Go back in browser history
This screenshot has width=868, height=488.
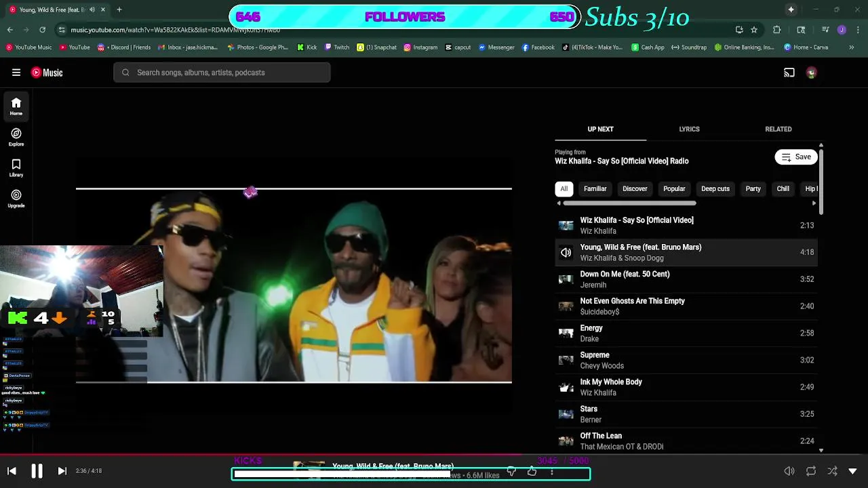point(9,30)
